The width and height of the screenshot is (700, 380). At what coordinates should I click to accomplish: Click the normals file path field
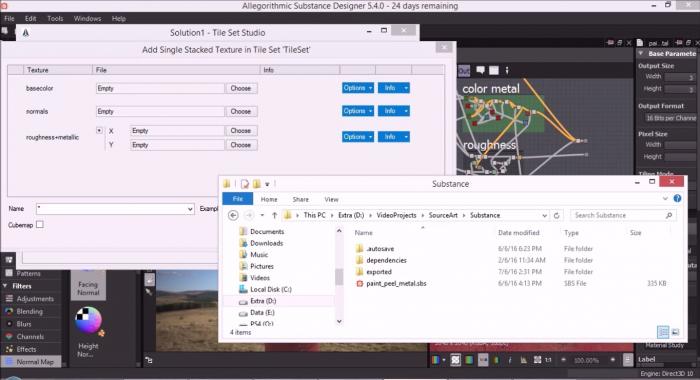click(x=160, y=111)
